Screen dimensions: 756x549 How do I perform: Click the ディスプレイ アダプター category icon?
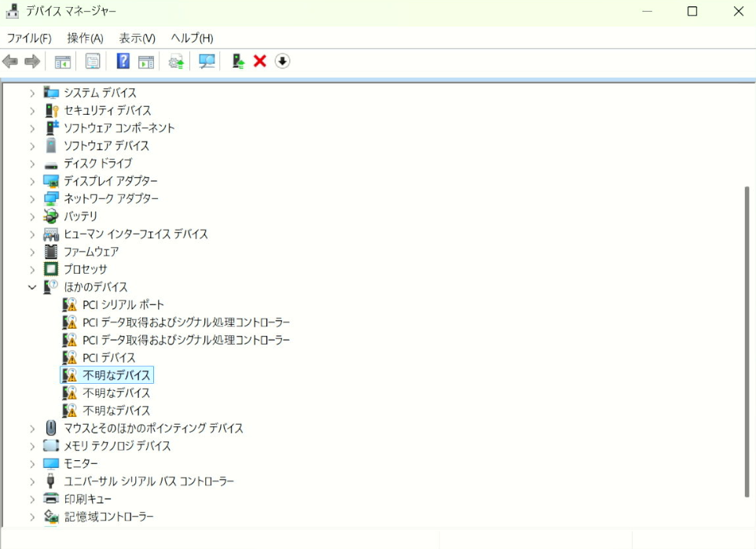tap(50, 181)
